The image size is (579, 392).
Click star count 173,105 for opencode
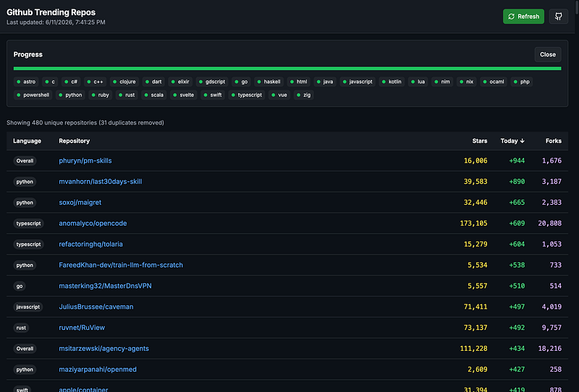(473, 223)
